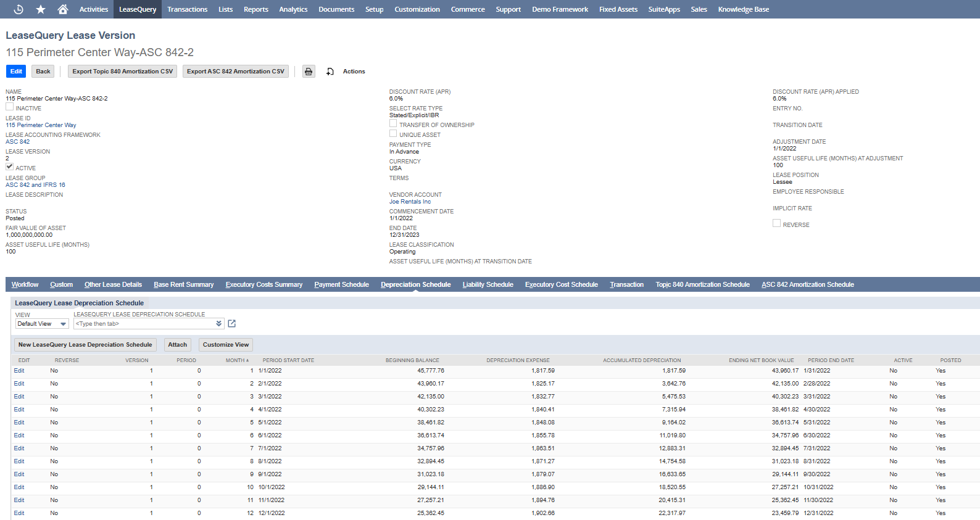Click Edit link for the 1/1/2022 row
Screen dimensions: 980x520
(x=19, y=371)
